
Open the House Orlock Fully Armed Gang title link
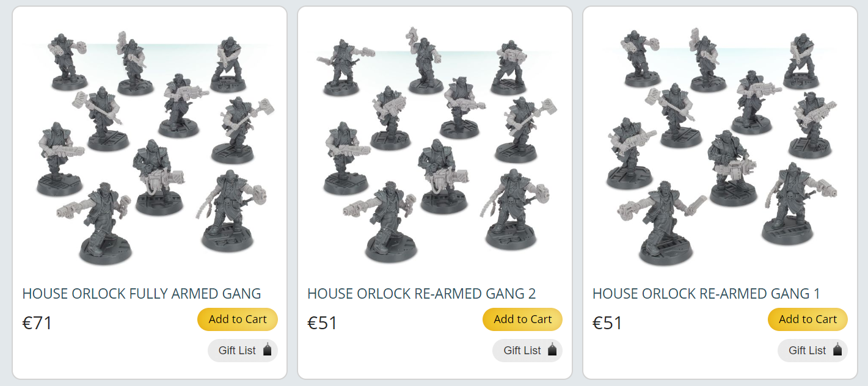pos(142,294)
